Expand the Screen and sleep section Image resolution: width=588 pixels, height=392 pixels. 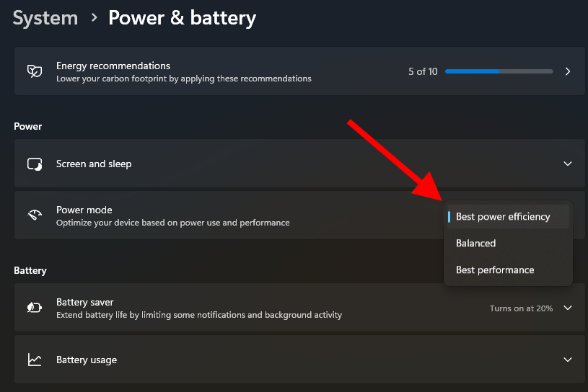(x=568, y=164)
